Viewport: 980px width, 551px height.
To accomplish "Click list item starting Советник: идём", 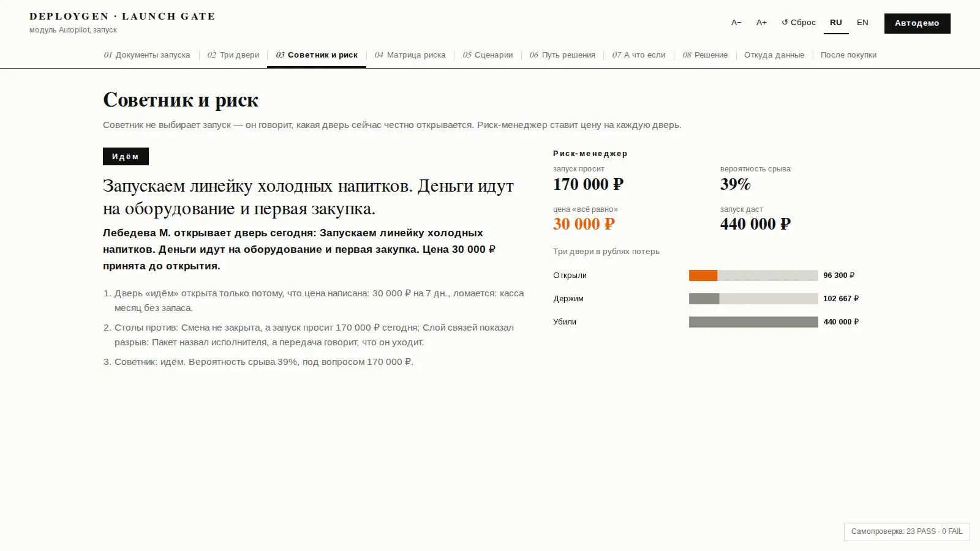I will tap(263, 362).
